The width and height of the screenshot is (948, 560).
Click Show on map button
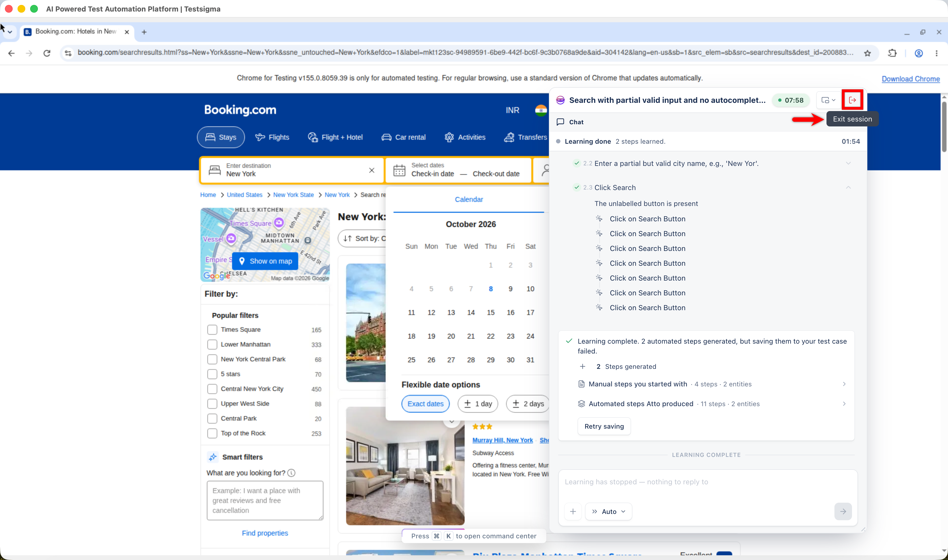265,261
